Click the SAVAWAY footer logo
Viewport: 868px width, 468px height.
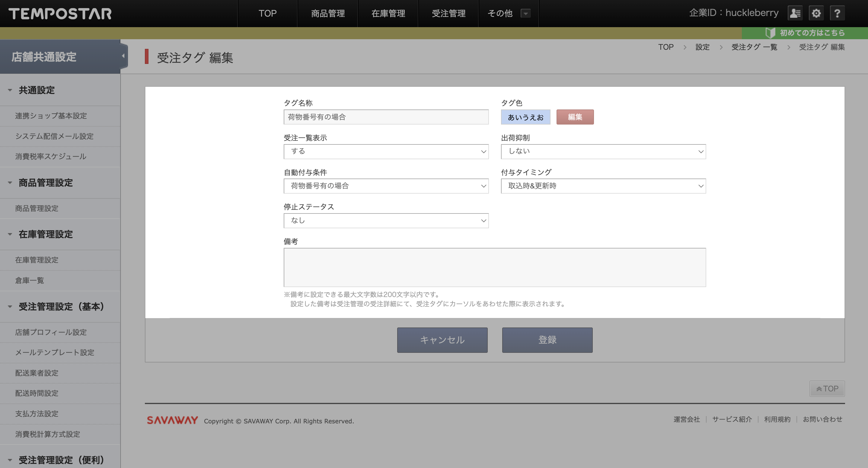click(172, 420)
